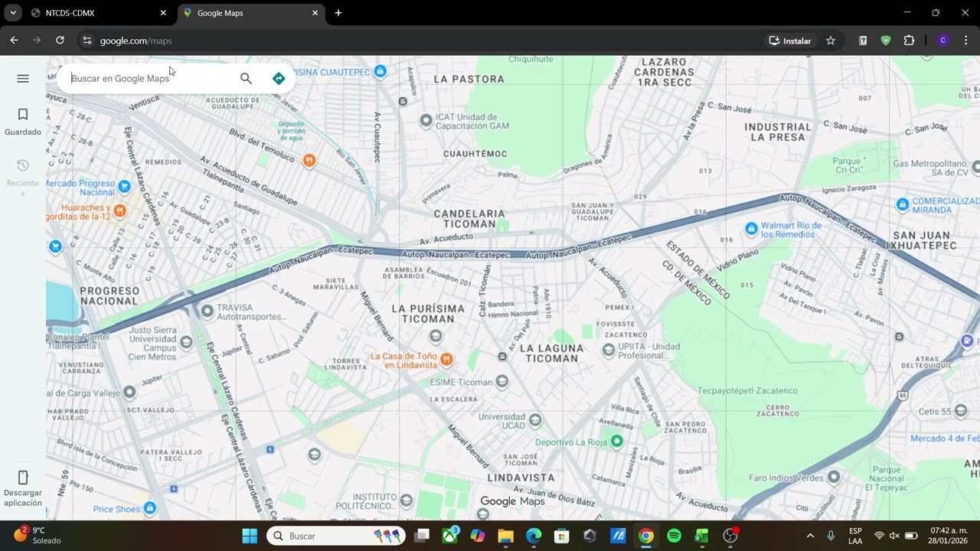980x551 pixels.
Task: Click the LINDAVISTA neighborhood label
Action: (x=521, y=478)
